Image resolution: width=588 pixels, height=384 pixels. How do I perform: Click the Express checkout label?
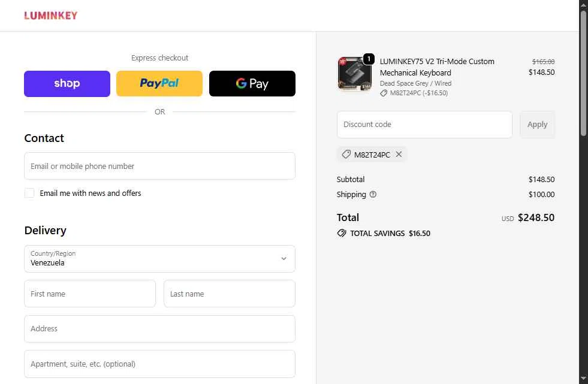tap(160, 58)
